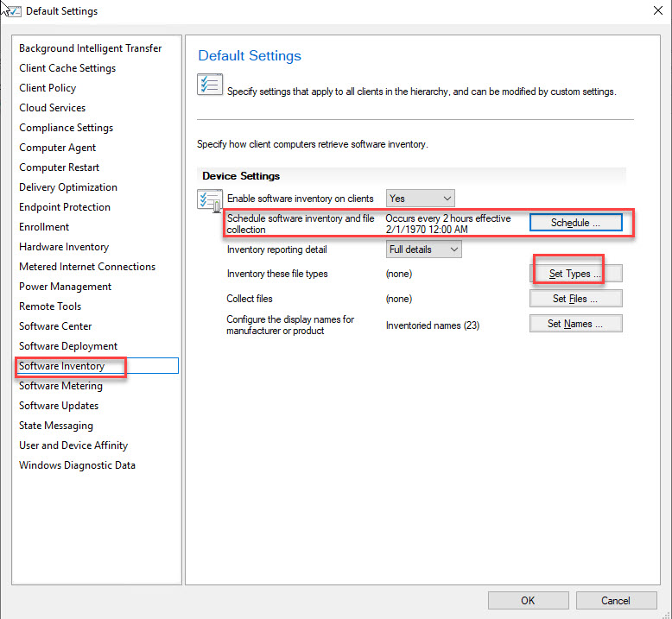Open the Schedule button for software inventory

coord(575,223)
